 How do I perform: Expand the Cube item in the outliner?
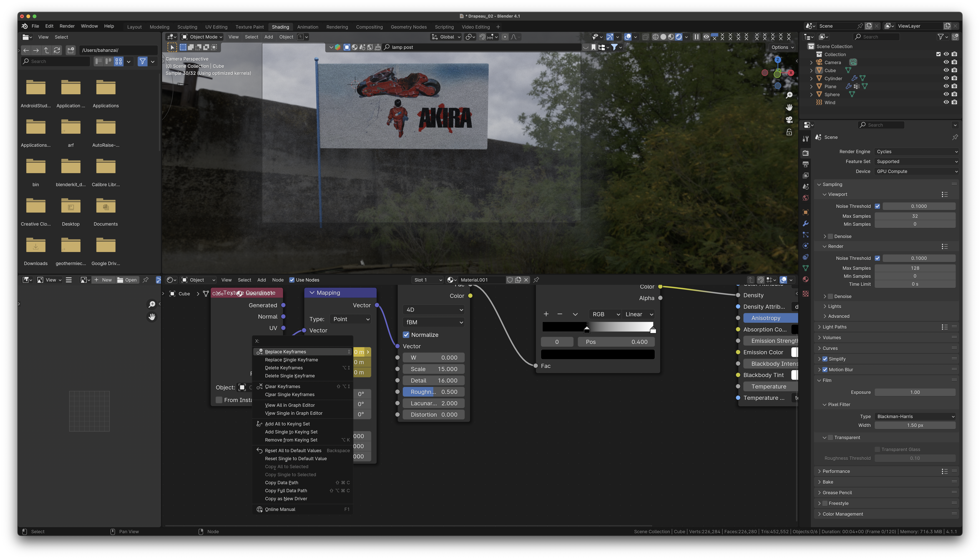tap(811, 71)
